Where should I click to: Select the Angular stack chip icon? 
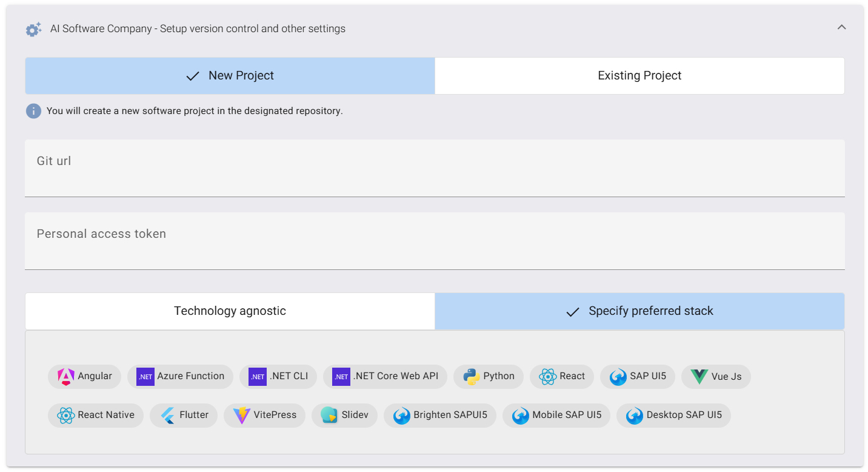pos(65,376)
